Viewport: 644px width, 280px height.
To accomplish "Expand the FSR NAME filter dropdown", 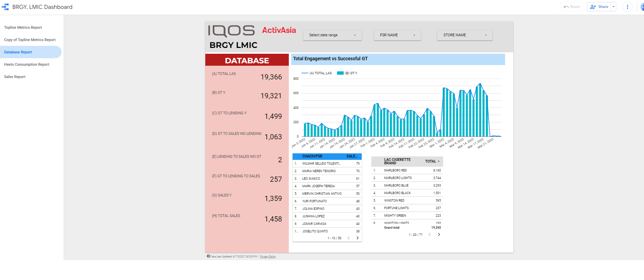I will pyautogui.click(x=397, y=35).
